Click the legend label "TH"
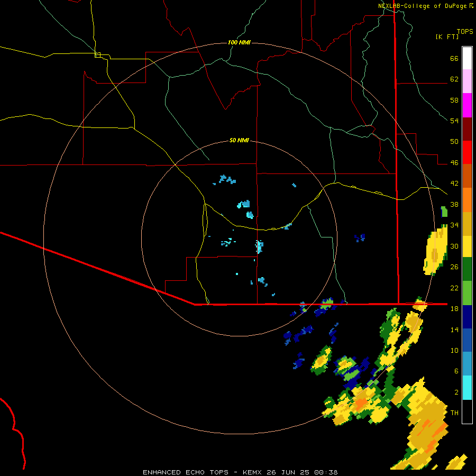The image size is (476, 476). 454,413
